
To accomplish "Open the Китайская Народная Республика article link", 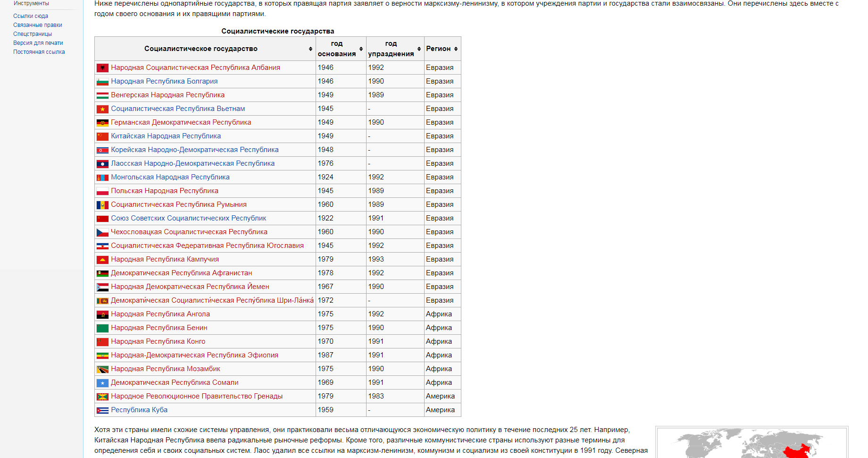I will 166,136.
